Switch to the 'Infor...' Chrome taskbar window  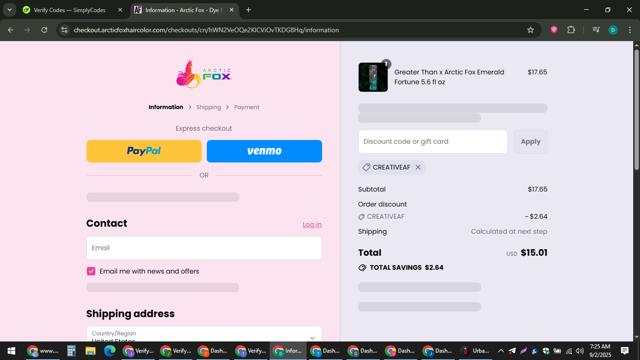(x=288, y=351)
